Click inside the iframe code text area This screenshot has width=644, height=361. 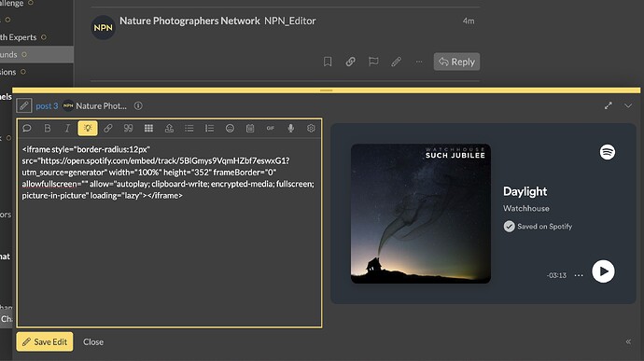coord(169,232)
